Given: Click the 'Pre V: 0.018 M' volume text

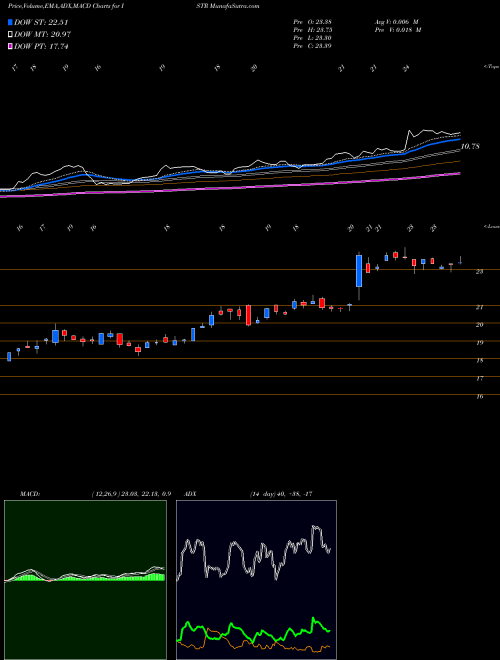Looking at the screenshot, I should tap(397, 30).
